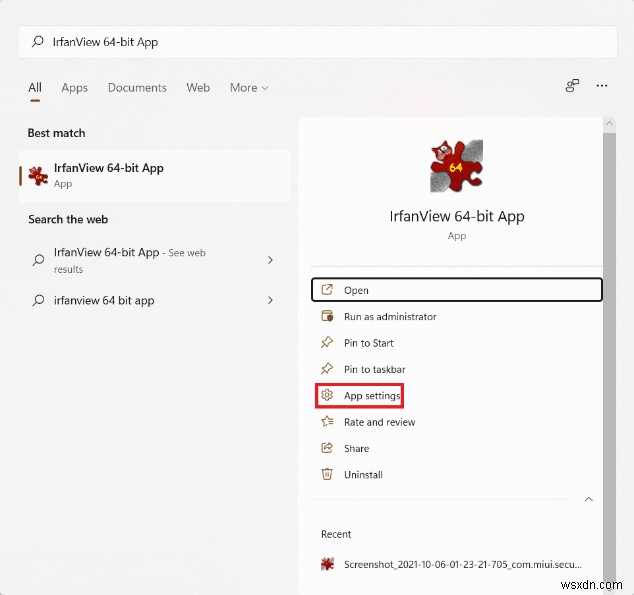Screen dimensions: 634x595
Task: Click the 'Best match' heading
Action: pyautogui.click(x=56, y=133)
